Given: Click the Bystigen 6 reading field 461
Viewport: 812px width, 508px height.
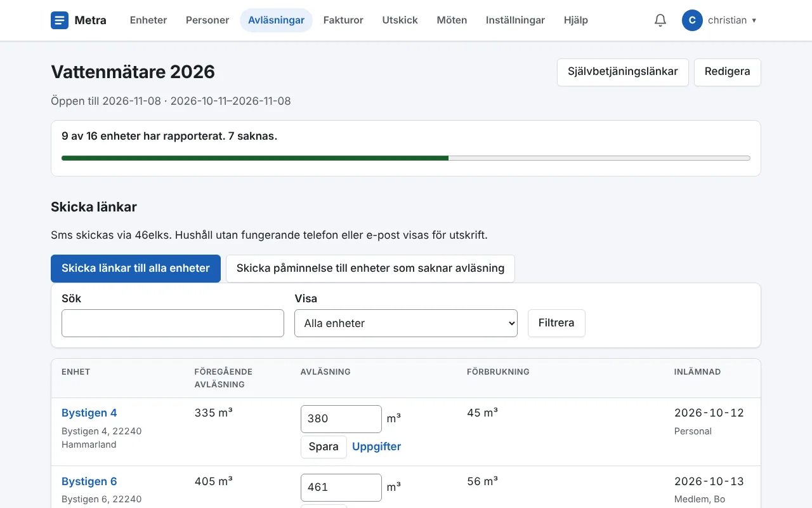Looking at the screenshot, I should coord(341,488).
